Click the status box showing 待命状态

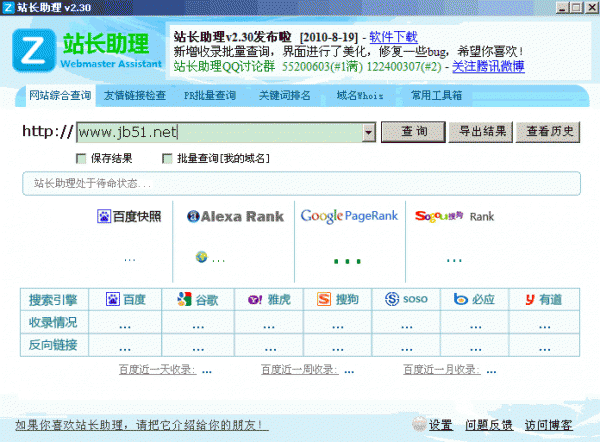pyautogui.click(x=302, y=184)
